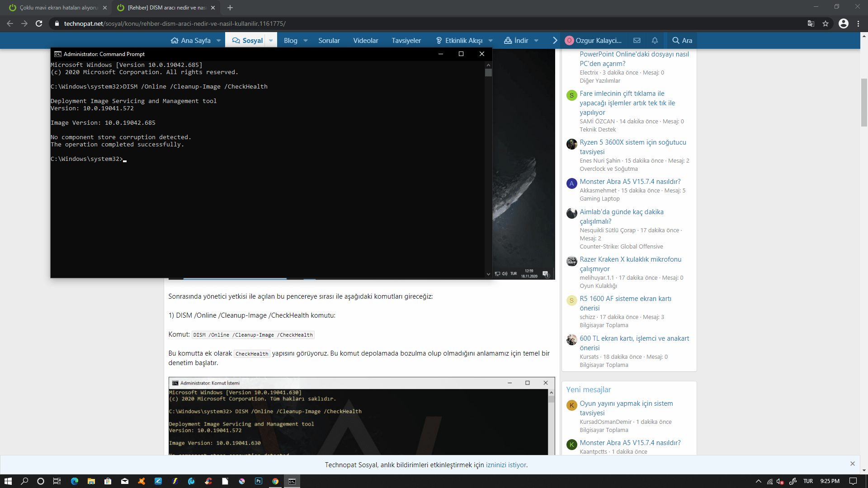Open CCleaner from the taskbar

[208, 481]
